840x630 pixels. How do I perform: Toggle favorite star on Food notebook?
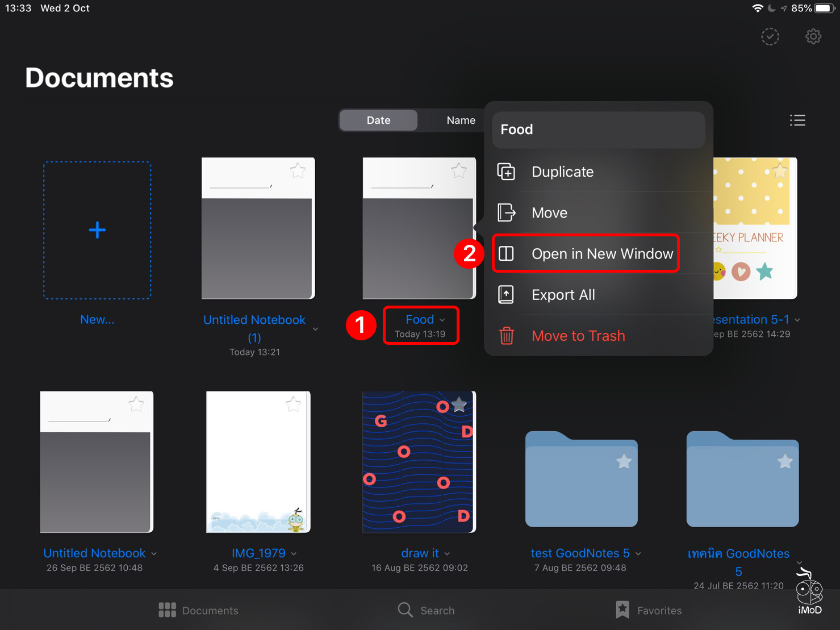(x=459, y=170)
